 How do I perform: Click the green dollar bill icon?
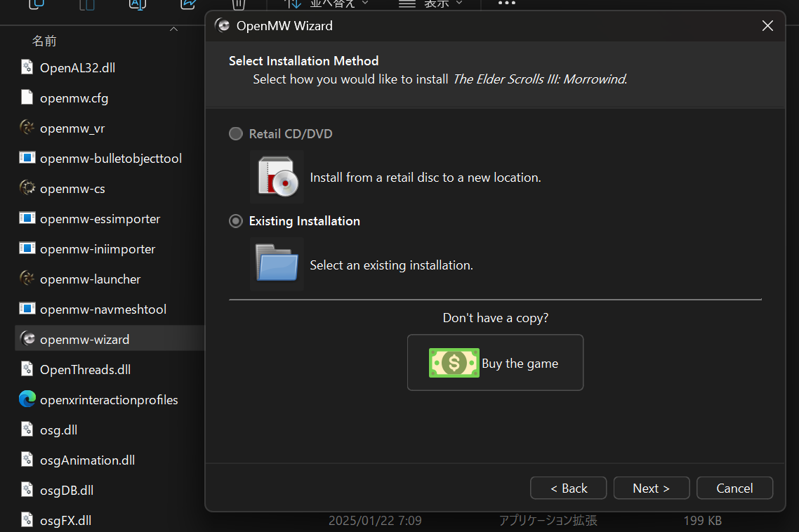pos(454,363)
